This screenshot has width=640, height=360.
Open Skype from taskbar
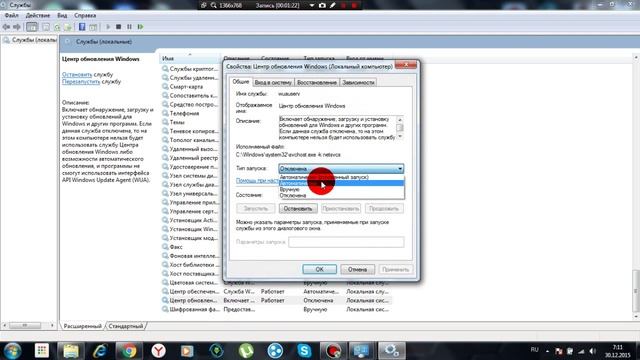coord(304,351)
